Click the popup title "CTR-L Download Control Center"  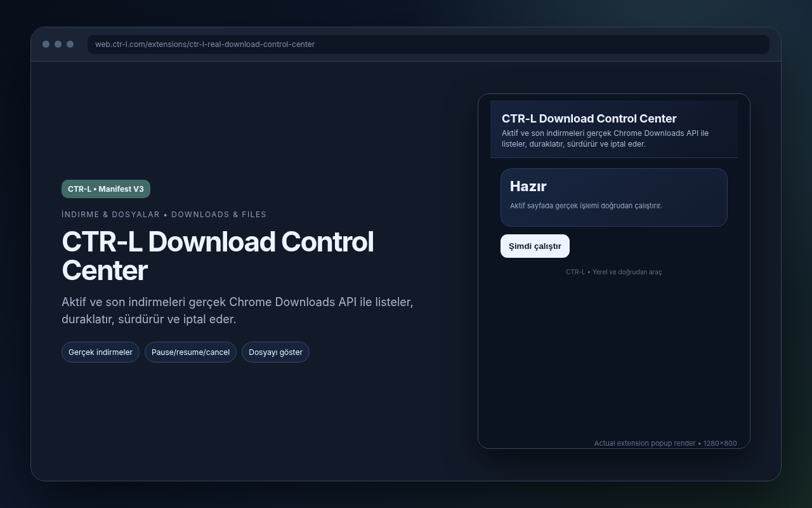[x=589, y=119]
